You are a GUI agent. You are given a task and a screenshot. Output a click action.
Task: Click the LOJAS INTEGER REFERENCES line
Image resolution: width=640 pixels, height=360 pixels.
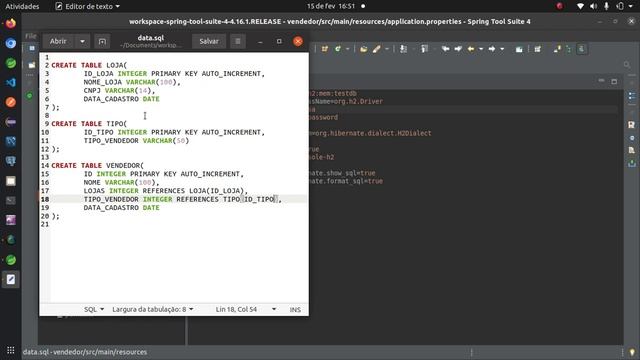pyautogui.click(x=166, y=191)
